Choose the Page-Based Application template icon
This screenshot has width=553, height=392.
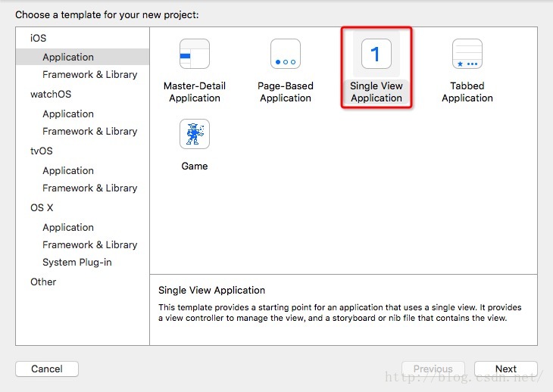pos(286,54)
